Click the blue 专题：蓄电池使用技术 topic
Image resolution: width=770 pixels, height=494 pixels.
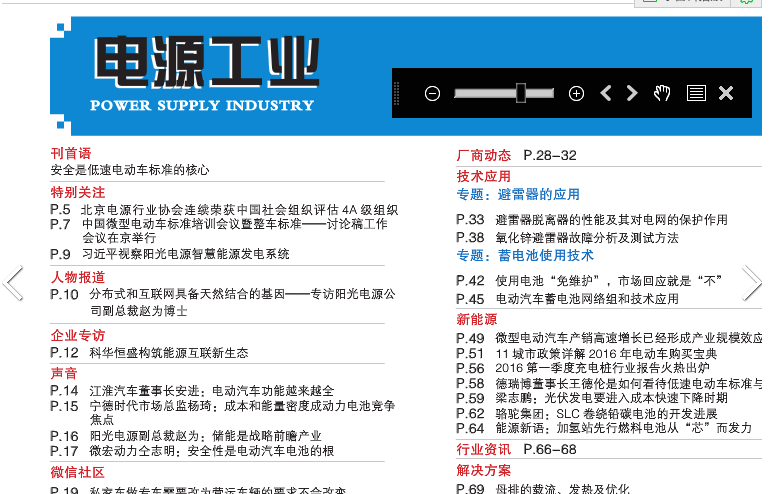[525, 255]
